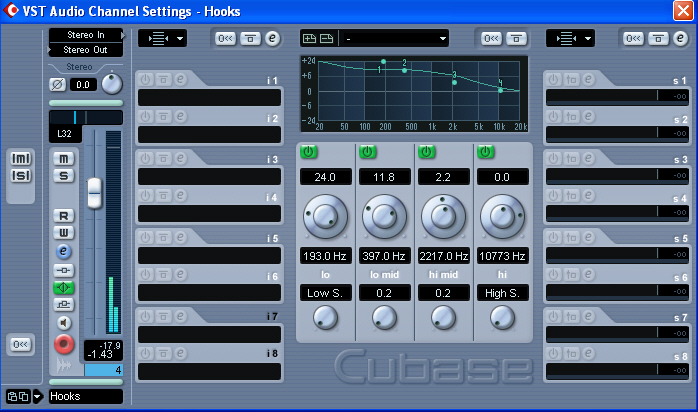Viewport: 698px width, 412px height.
Task: Enable Read automation (R) button
Action: (64, 216)
